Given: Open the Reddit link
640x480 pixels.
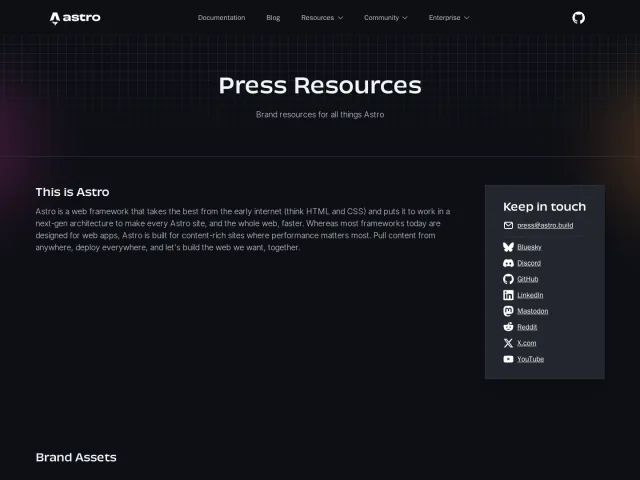Looking at the screenshot, I should coord(527,327).
